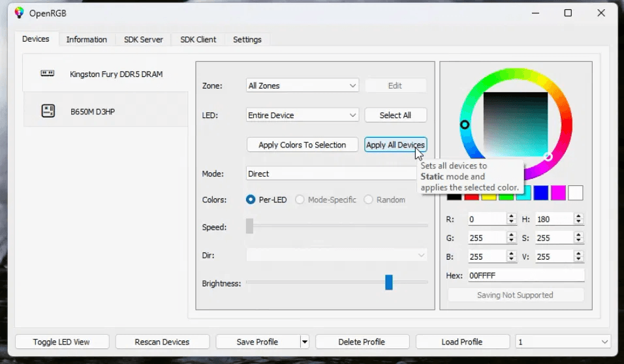This screenshot has height=364, width=624.
Task: Click the Select All button
Action: pos(395,115)
